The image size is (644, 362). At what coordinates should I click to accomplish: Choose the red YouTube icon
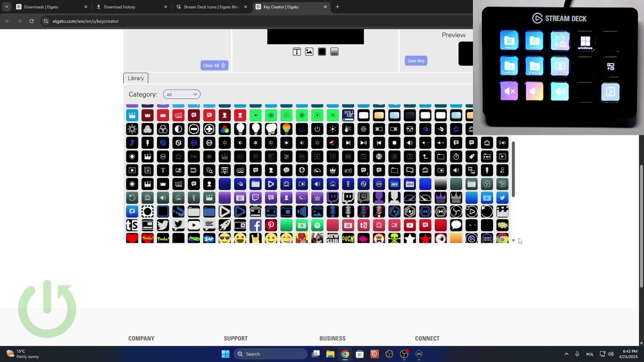click(410, 225)
